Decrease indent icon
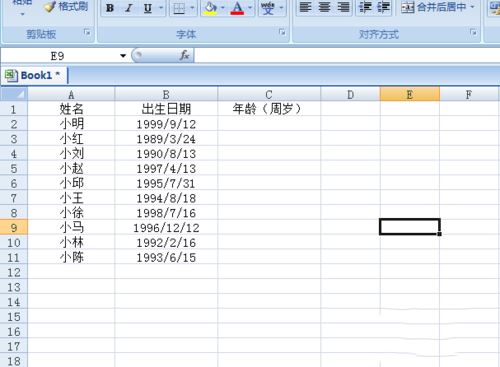 (x=366, y=7)
